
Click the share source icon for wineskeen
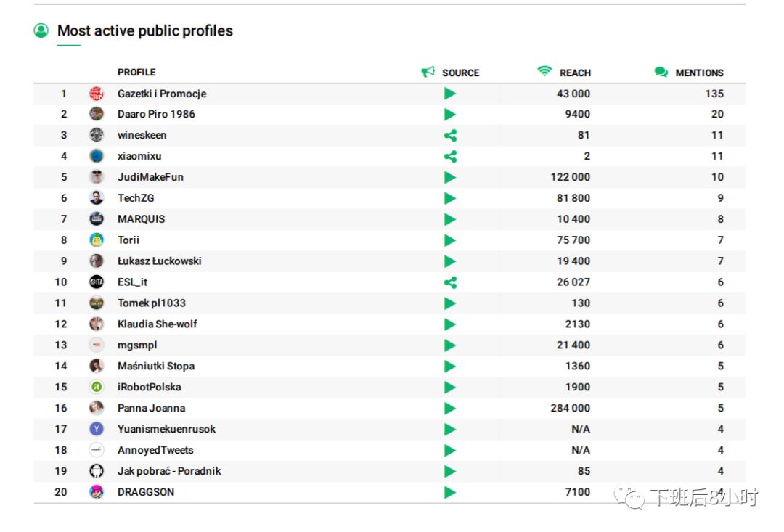[x=451, y=136]
